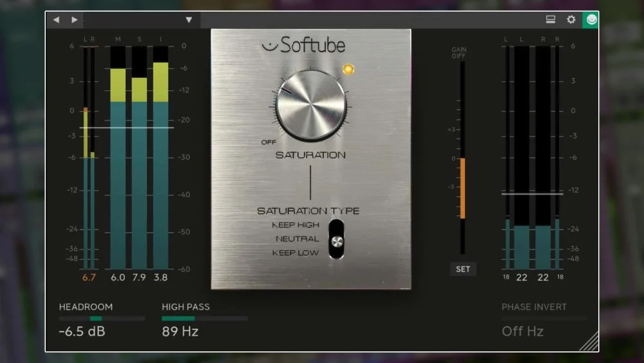Click the input L/R level meter

[89, 157]
